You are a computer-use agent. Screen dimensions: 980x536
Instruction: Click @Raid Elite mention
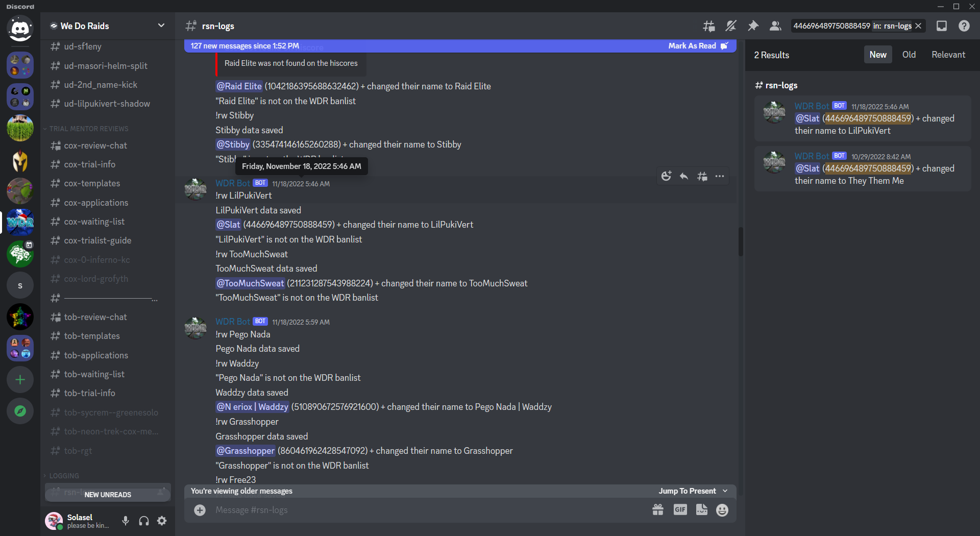[x=239, y=86]
